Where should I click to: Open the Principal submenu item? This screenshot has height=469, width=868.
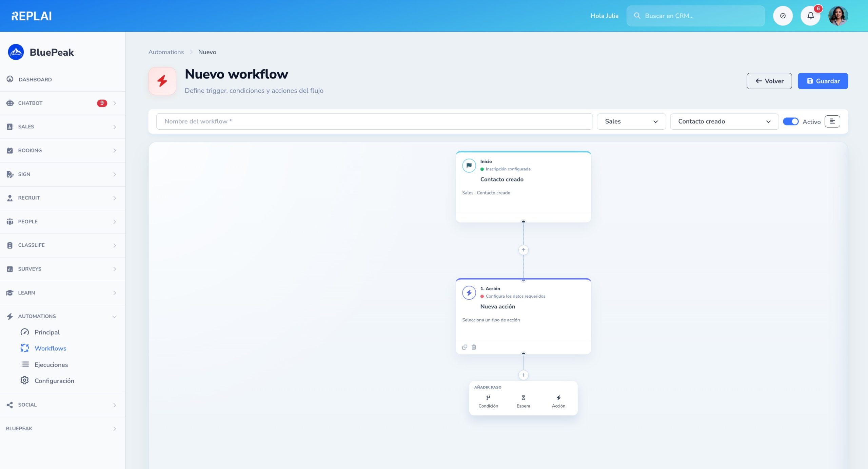pos(47,332)
